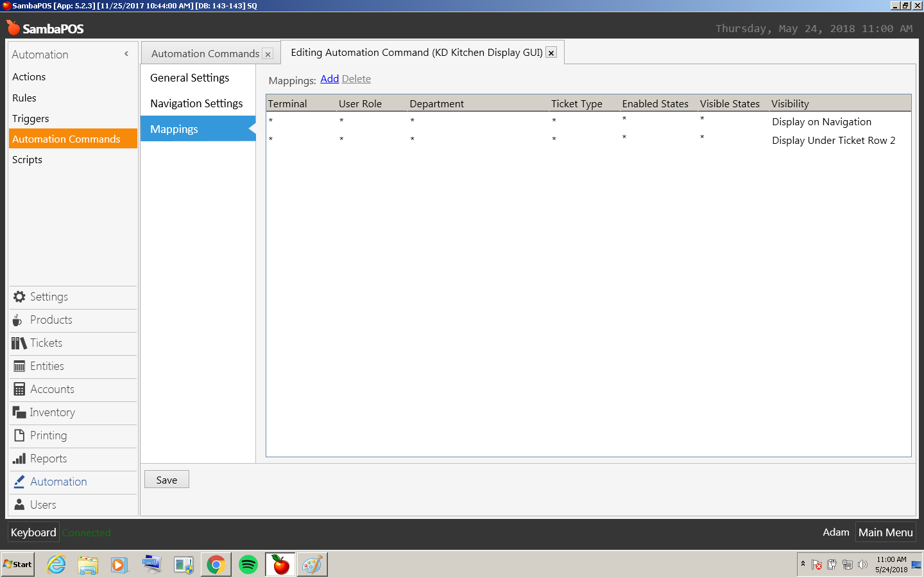Click the Delete mapping link
This screenshot has height=578, width=924.
[x=356, y=79]
